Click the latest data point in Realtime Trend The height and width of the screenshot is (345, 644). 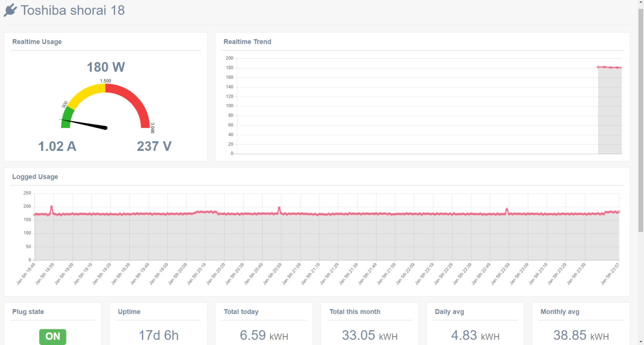tap(617, 68)
